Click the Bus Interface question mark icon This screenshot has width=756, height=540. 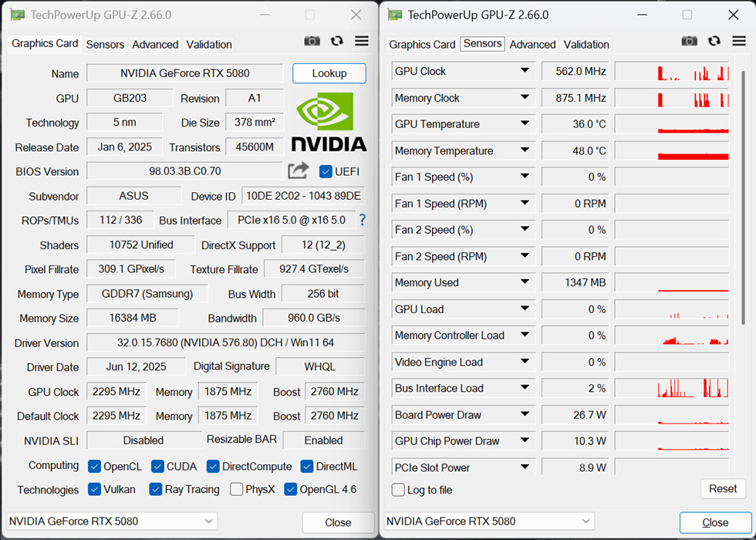(x=363, y=220)
